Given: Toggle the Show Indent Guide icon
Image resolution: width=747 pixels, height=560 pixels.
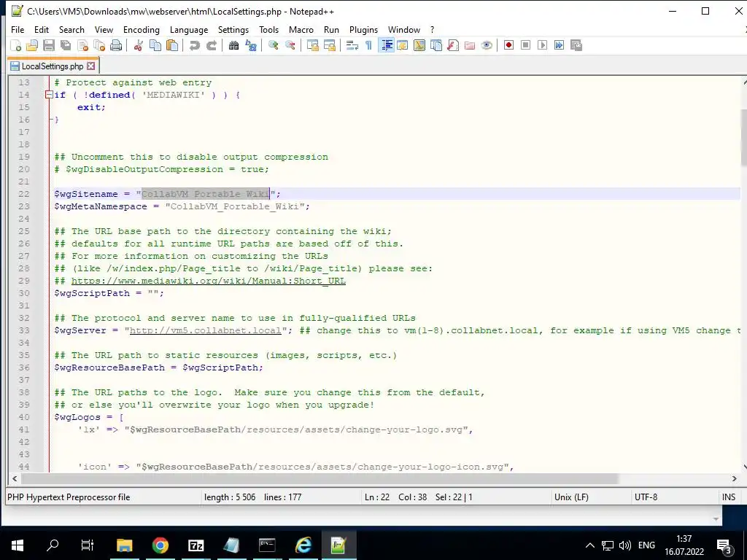Looking at the screenshot, I should coord(387,45).
